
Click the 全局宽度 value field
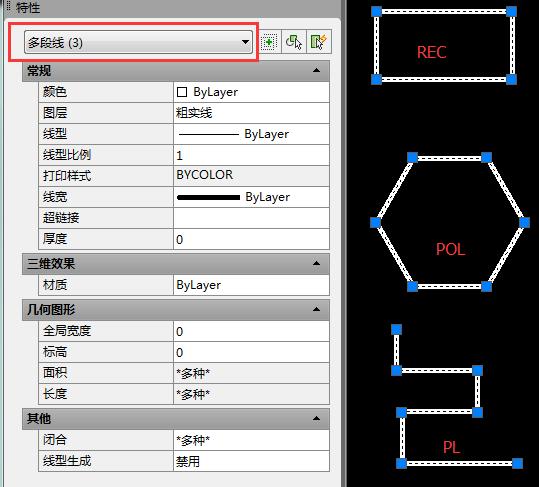click(x=251, y=331)
